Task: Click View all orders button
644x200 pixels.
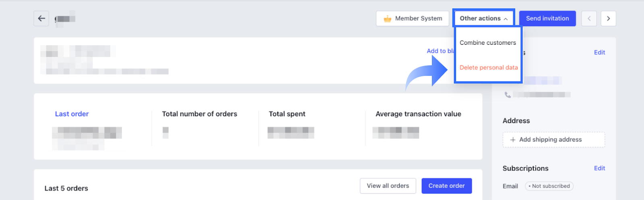Action: (x=388, y=186)
